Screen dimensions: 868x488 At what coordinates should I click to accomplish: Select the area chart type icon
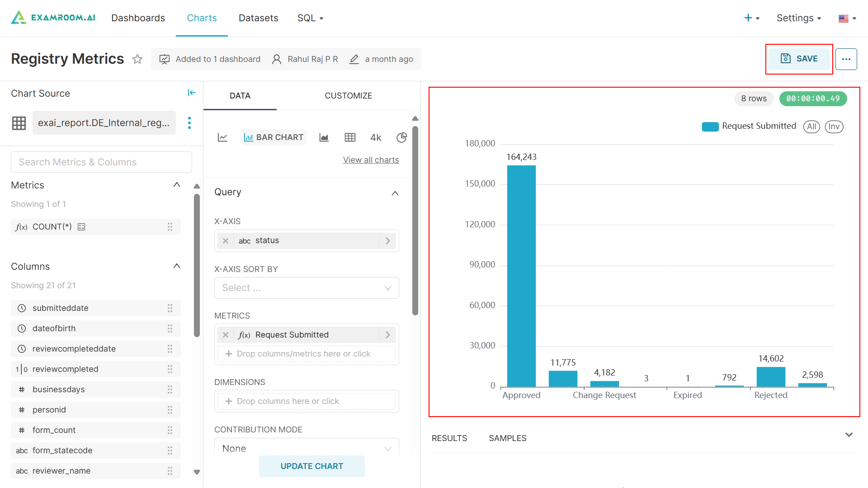point(324,137)
